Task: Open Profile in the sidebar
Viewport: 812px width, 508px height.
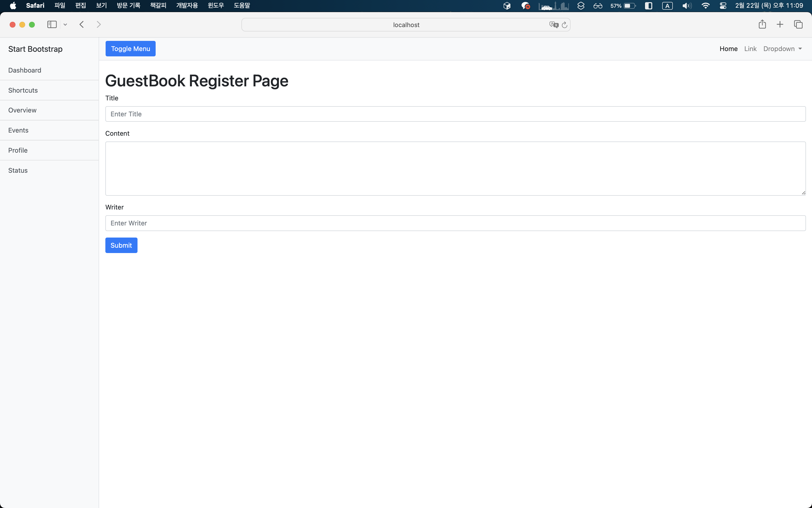Action: click(49, 150)
